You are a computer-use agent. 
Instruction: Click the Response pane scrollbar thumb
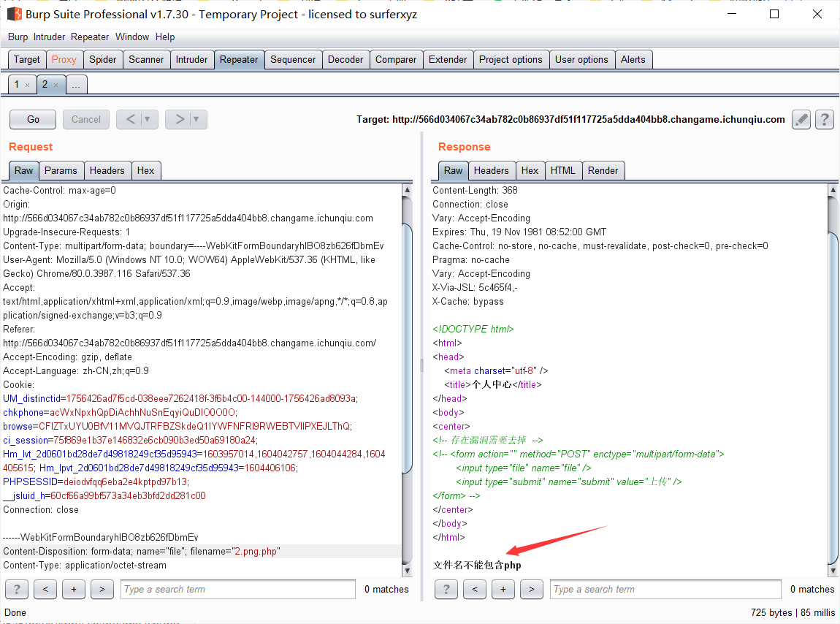click(x=833, y=397)
